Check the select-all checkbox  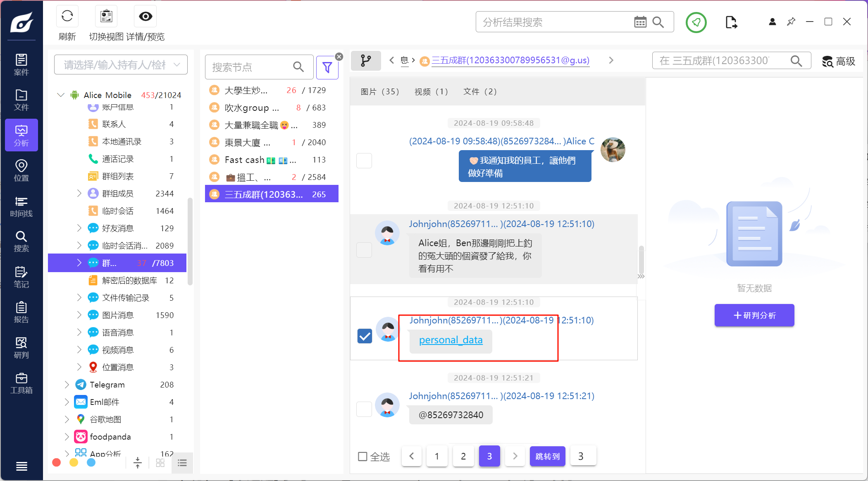(x=362, y=457)
